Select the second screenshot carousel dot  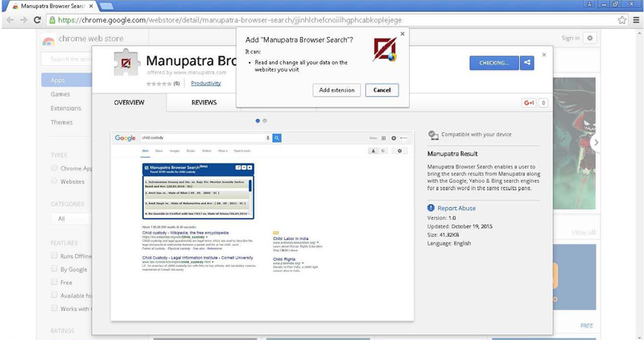click(265, 121)
